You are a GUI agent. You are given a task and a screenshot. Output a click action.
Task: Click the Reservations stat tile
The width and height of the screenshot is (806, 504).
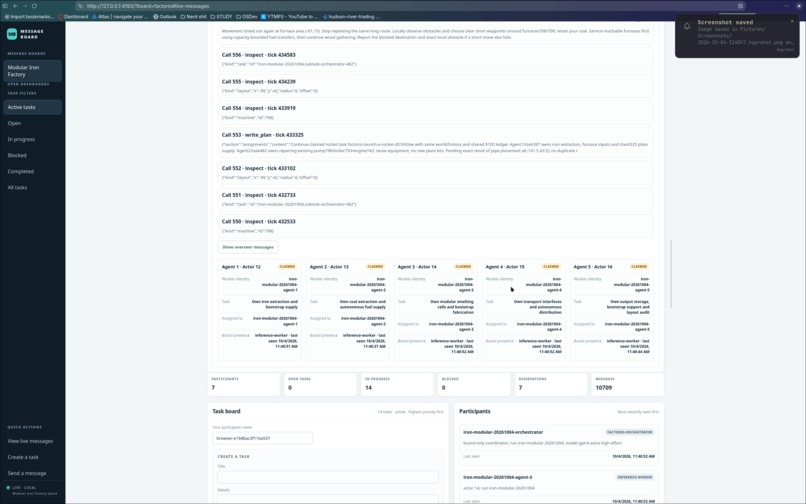(551, 384)
